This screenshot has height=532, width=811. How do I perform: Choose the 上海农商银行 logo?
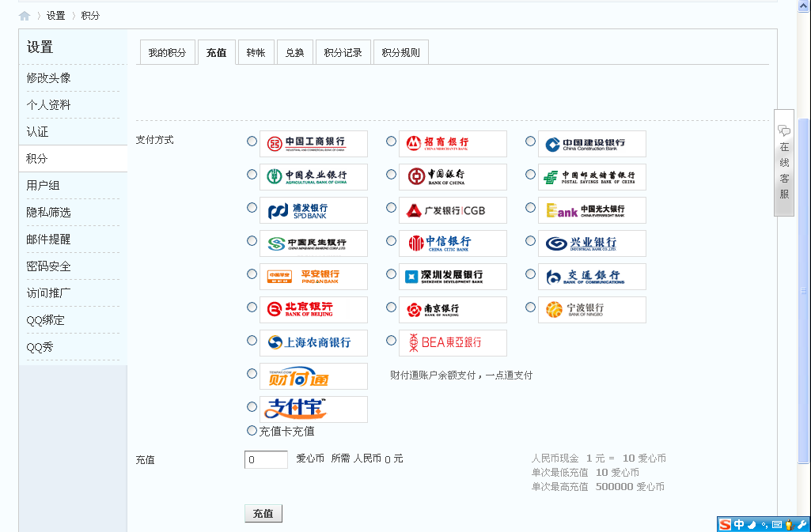coord(313,343)
